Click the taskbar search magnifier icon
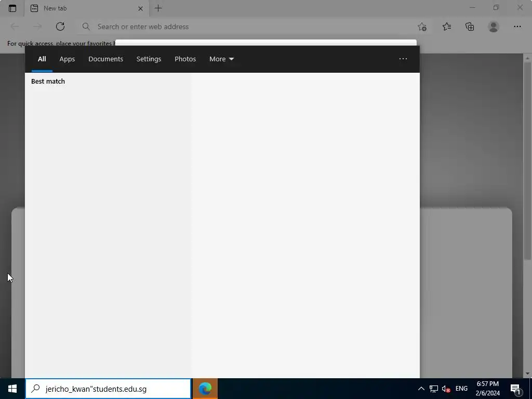 pos(35,389)
